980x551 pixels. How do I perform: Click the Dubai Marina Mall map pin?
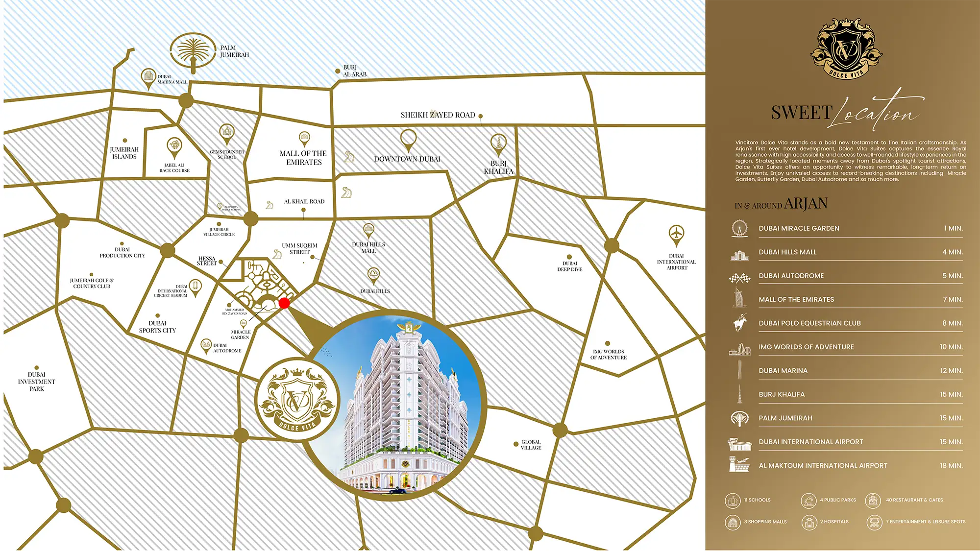coord(148,78)
